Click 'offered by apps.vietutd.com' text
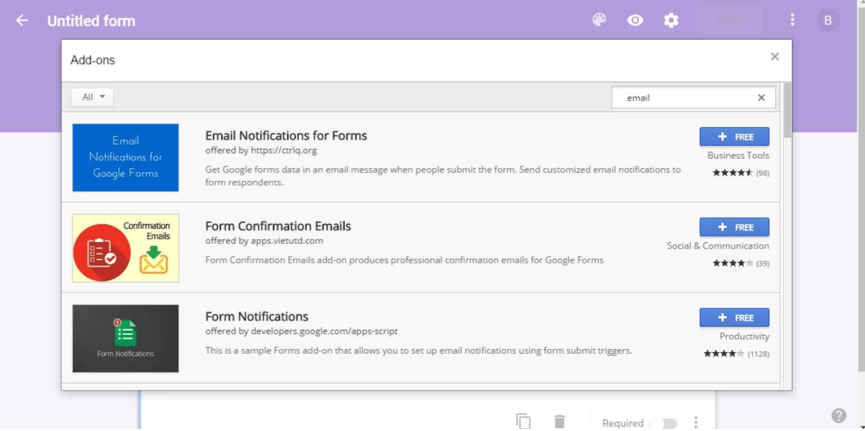Image resolution: width=865 pixels, height=431 pixels. tap(264, 241)
